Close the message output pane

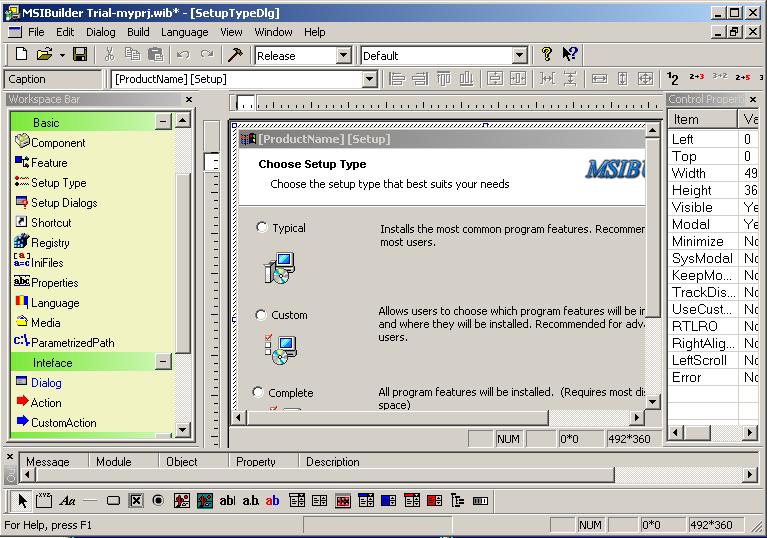point(10,456)
